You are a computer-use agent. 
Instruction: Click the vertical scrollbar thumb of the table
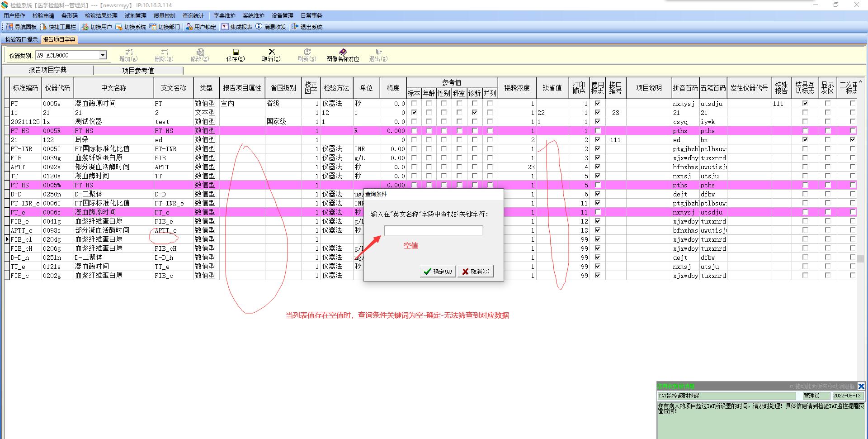(x=861, y=258)
